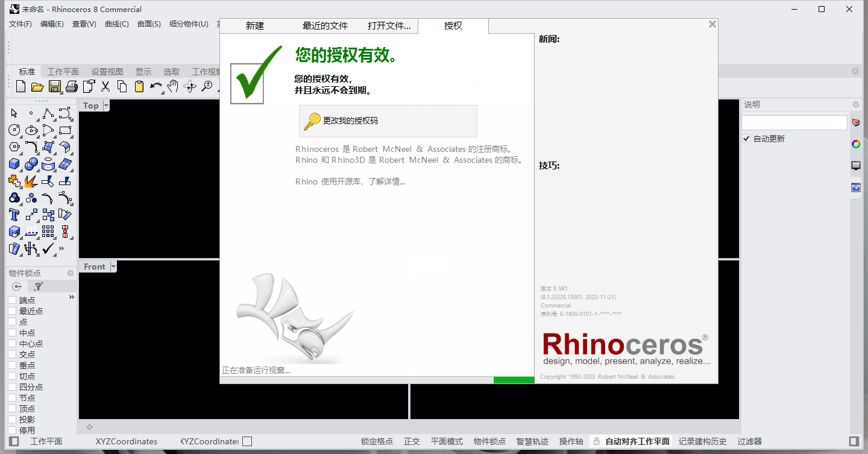The height and width of the screenshot is (454, 868).
Task: Enable the 中点 object snap
Action: [12, 333]
